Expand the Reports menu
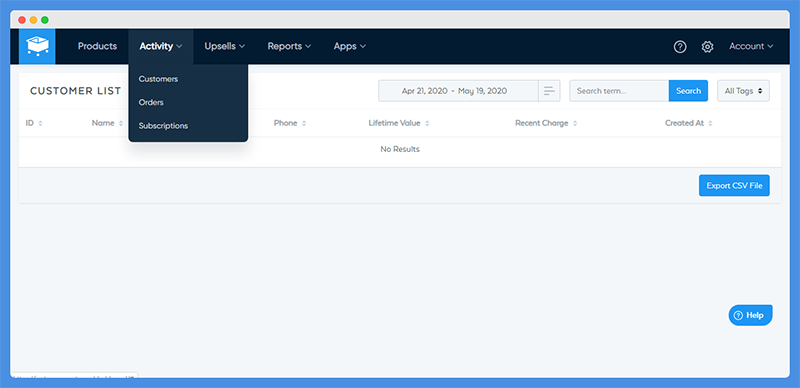 point(289,46)
